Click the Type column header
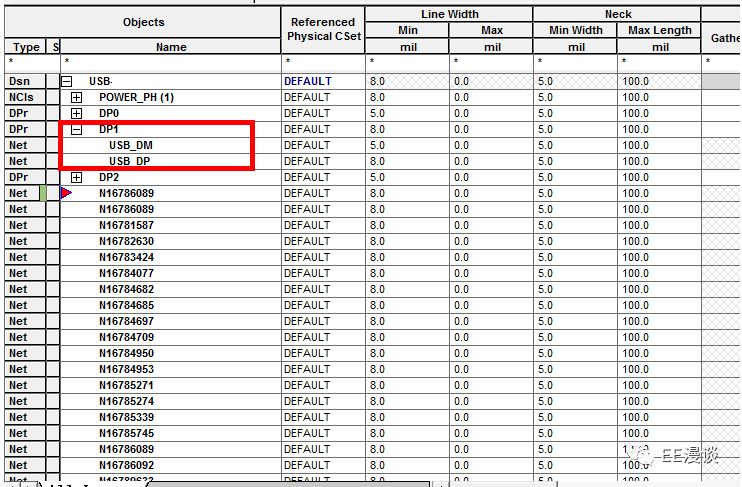 26,47
